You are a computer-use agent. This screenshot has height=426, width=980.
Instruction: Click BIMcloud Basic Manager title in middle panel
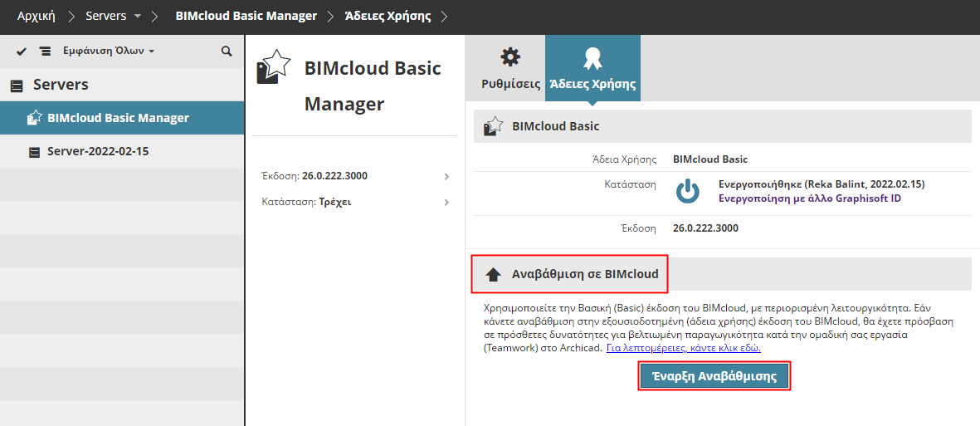(x=373, y=86)
